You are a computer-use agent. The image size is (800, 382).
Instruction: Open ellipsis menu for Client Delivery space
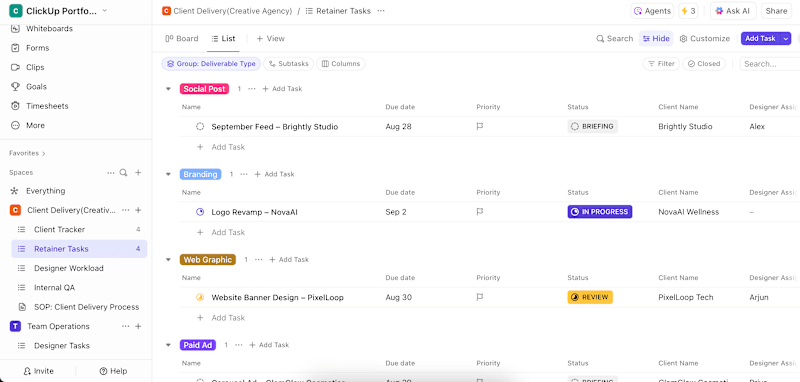[126, 210]
